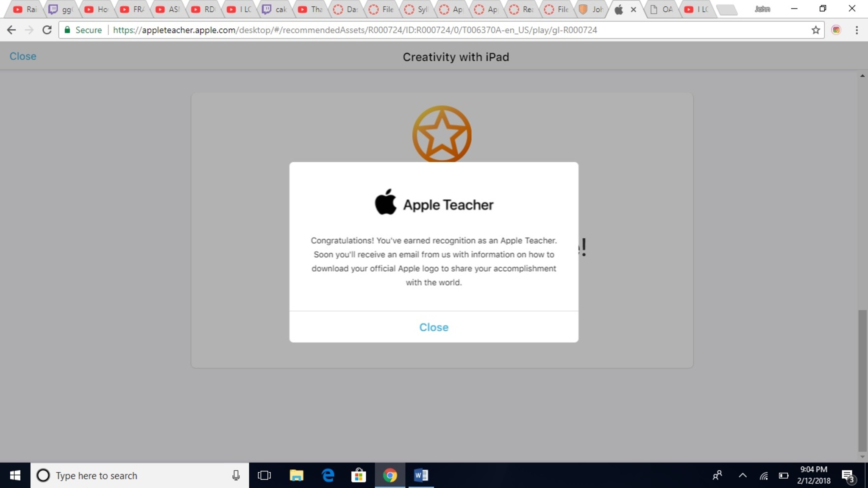Click the Cortana search box on taskbar

tap(140, 475)
